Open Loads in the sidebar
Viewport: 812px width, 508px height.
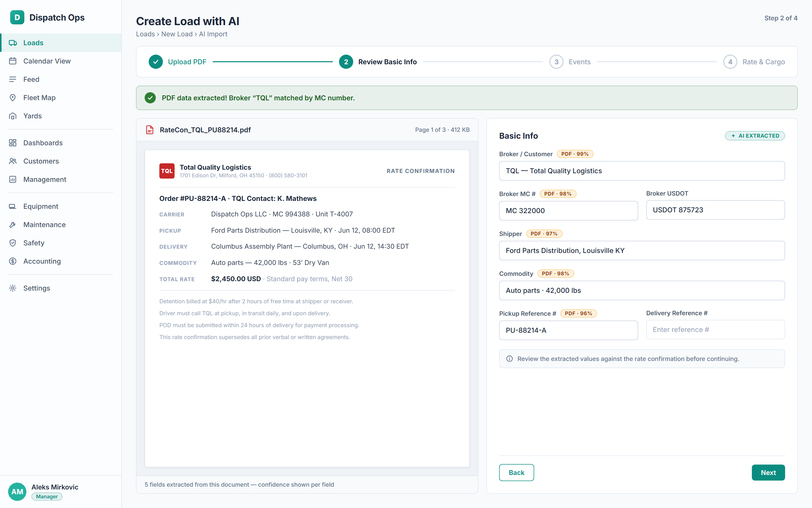click(61, 43)
